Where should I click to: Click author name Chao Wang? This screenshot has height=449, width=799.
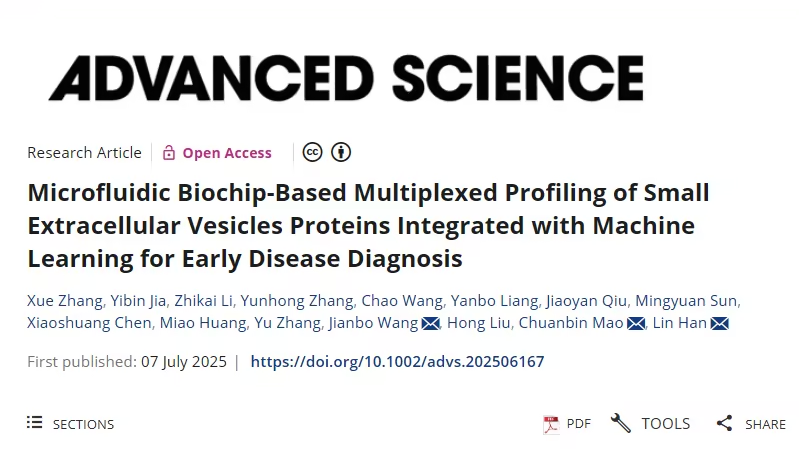tap(402, 301)
